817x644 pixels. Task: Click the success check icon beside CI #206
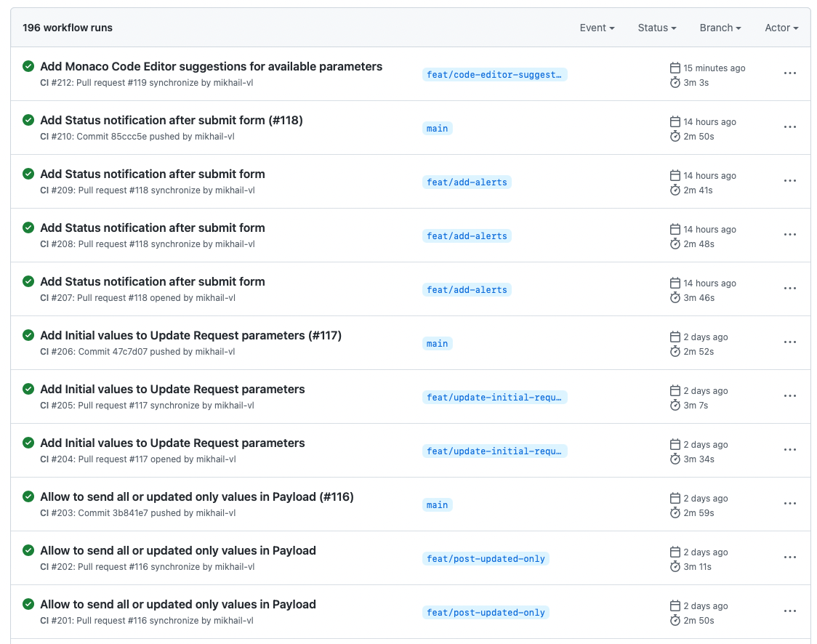28,335
